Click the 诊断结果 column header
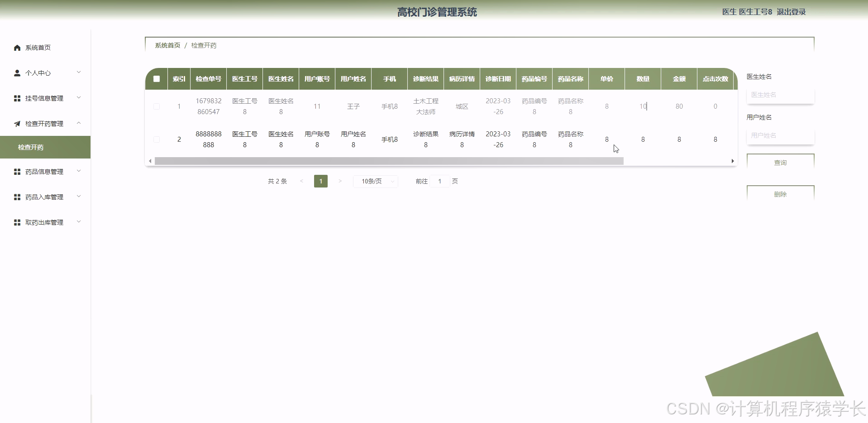The width and height of the screenshot is (868, 423). (426, 79)
